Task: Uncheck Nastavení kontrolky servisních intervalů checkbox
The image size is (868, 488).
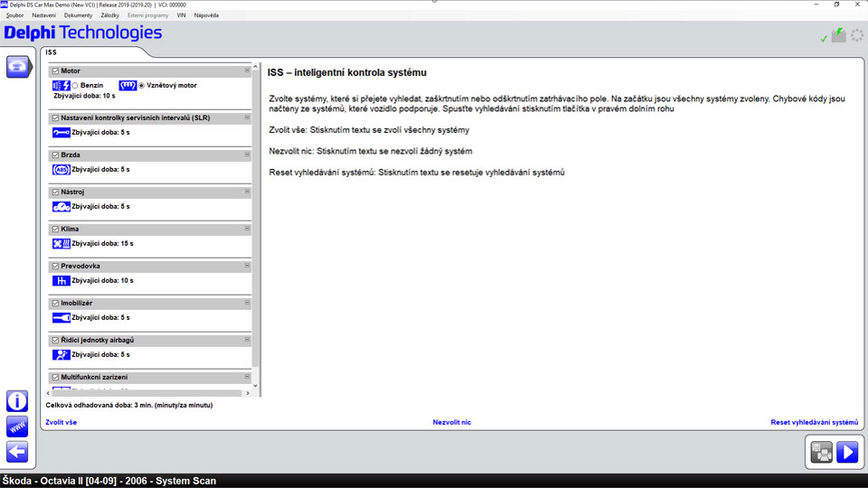Action: [x=55, y=117]
